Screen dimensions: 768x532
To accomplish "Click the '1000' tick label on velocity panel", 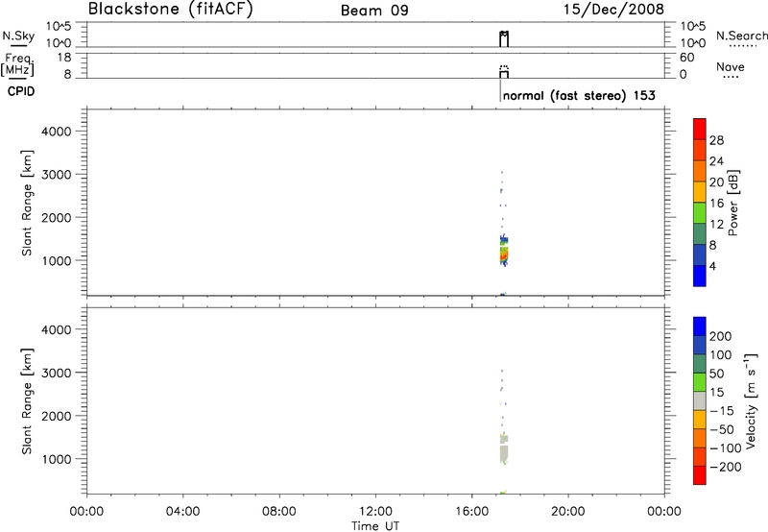I will 57,459.
